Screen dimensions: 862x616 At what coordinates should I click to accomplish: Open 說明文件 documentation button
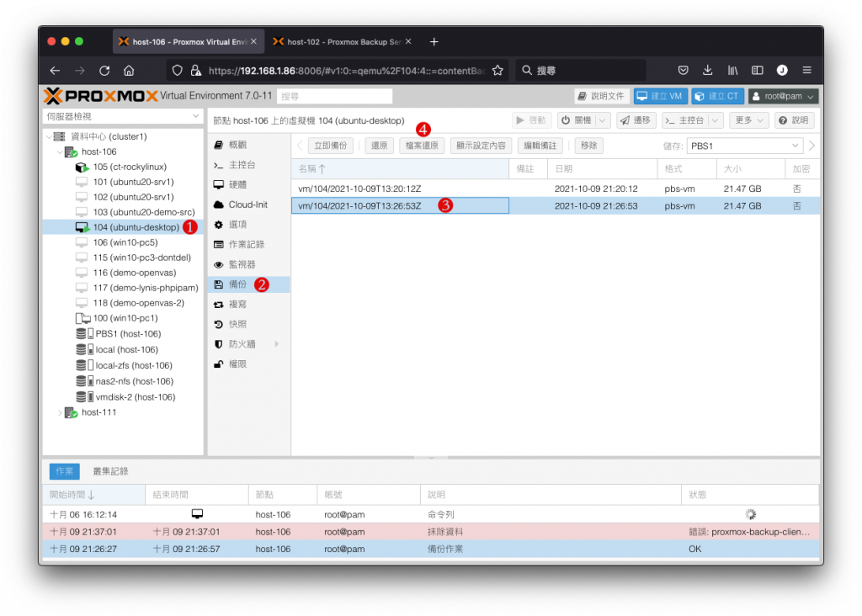pos(601,96)
